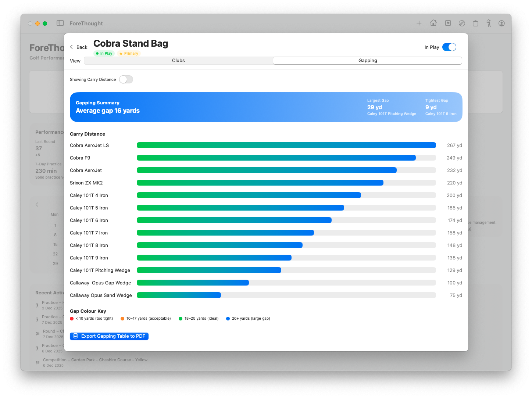Click flag icon beside Round 7 Dec 2025
Viewport: 532px width, 398px height.
click(38, 334)
